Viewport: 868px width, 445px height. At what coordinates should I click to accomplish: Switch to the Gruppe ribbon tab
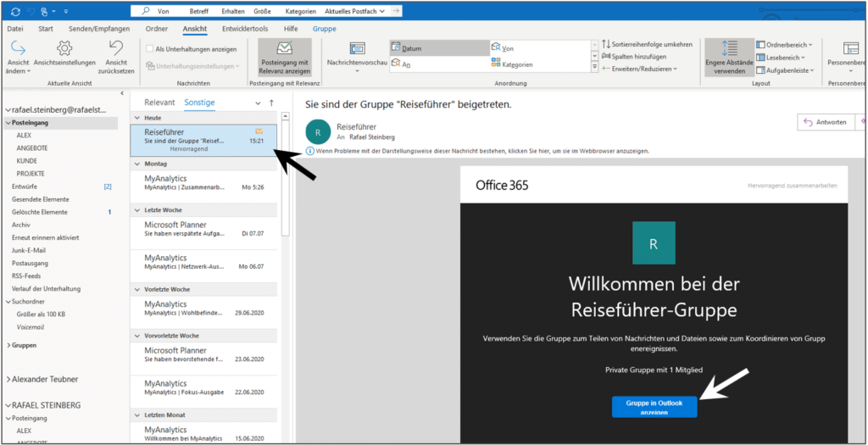point(325,29)
